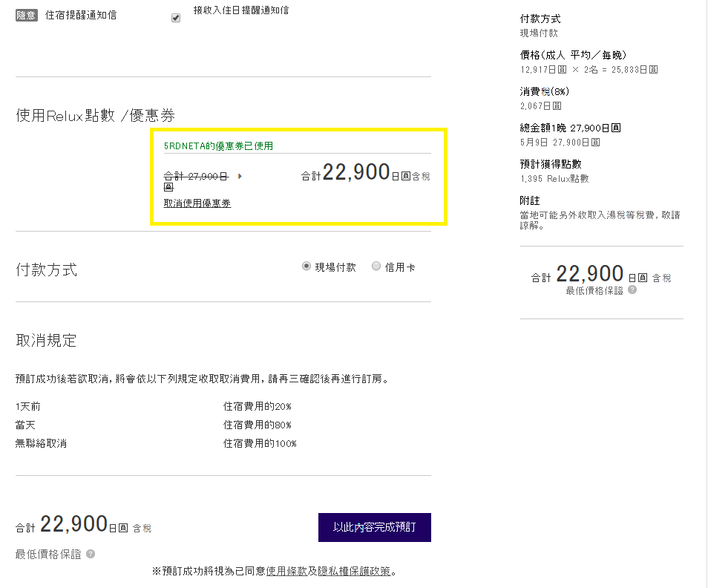Toggle the 接收入住日提醒通知信 checkbox
The image size is (708, 588).
pyautogui.click(x=176, y=18)
